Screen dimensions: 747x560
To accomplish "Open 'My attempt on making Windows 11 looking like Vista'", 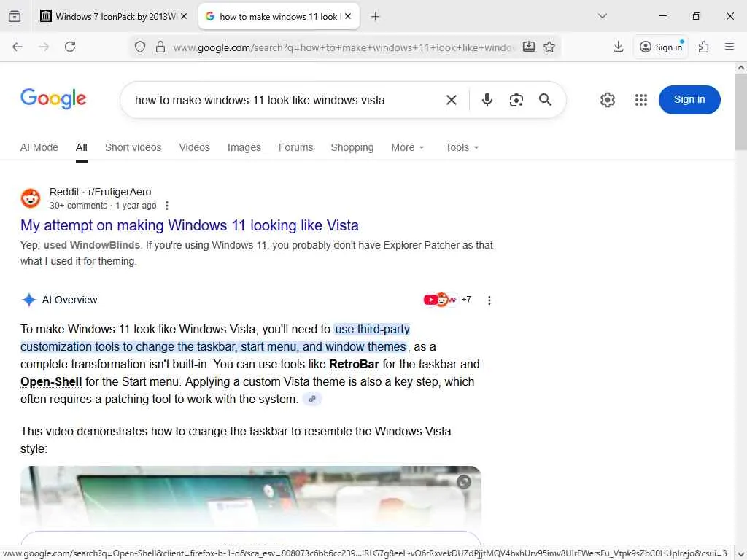I will [190, 225].
